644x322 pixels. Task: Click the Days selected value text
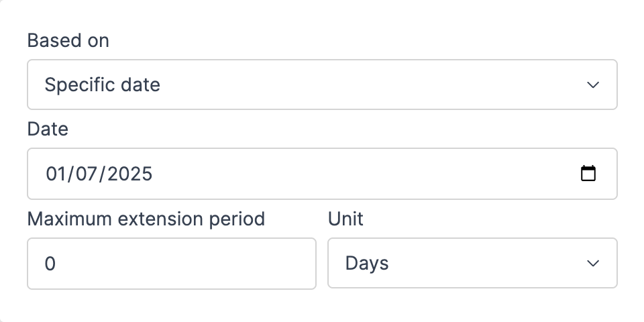coord(367,264)
